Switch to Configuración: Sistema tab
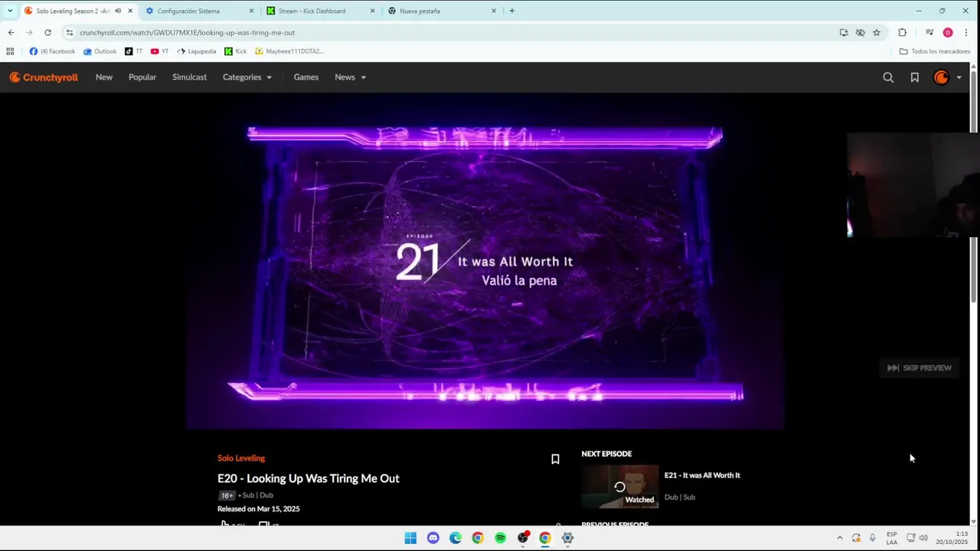980x551 pixels. [x=201, y=11]
